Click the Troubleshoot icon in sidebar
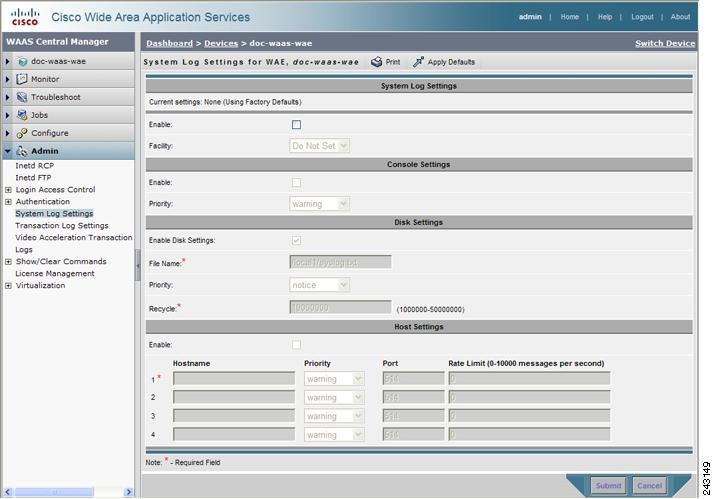The height and width of the screenshot is (499, 712). coord(22,97)
